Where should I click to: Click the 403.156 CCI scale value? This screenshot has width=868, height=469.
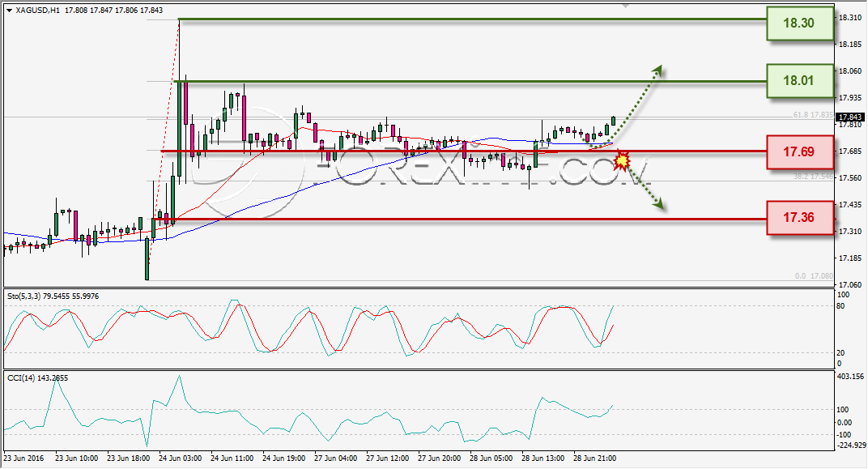(850, 377)
